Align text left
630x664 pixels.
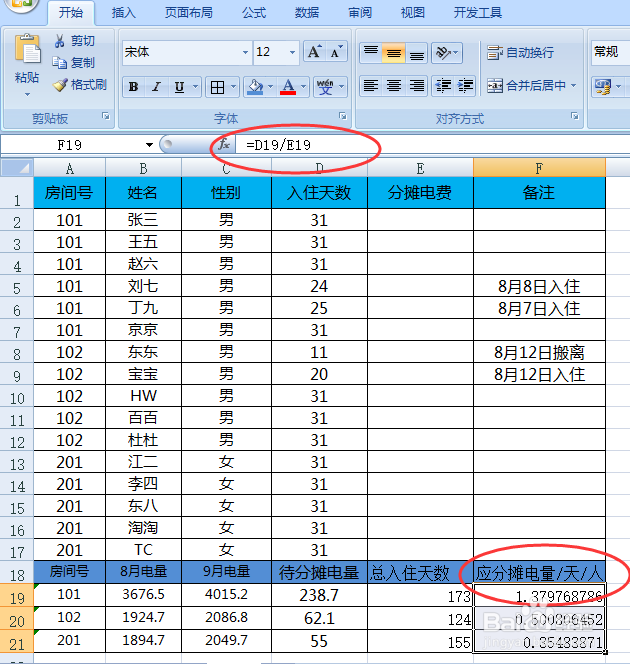pyautogui.click(x=371, y=86)
